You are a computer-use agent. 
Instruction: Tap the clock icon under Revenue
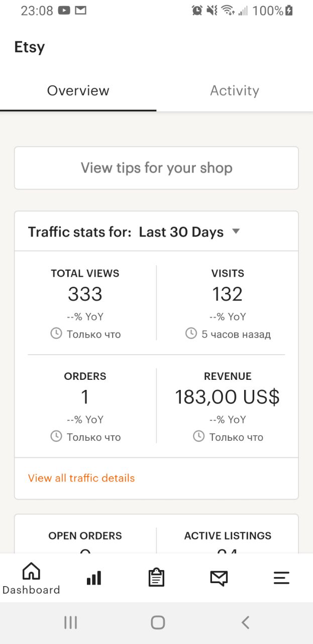[199, 437]
